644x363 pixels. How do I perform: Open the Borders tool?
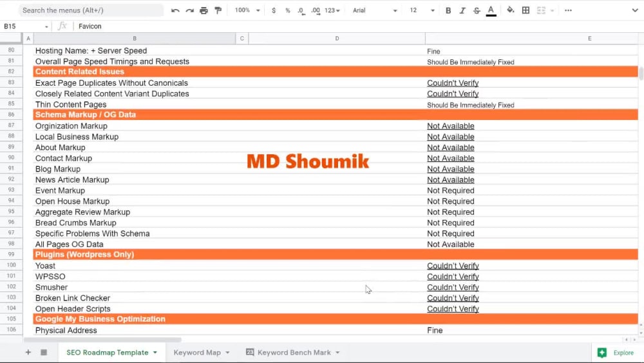(526, 10)
